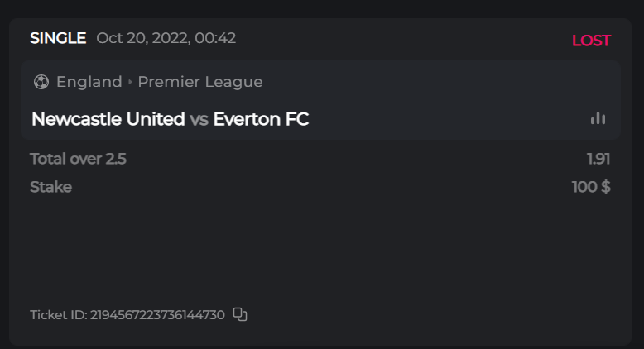
Task: Click the Stake label
Action: point(50,187)
